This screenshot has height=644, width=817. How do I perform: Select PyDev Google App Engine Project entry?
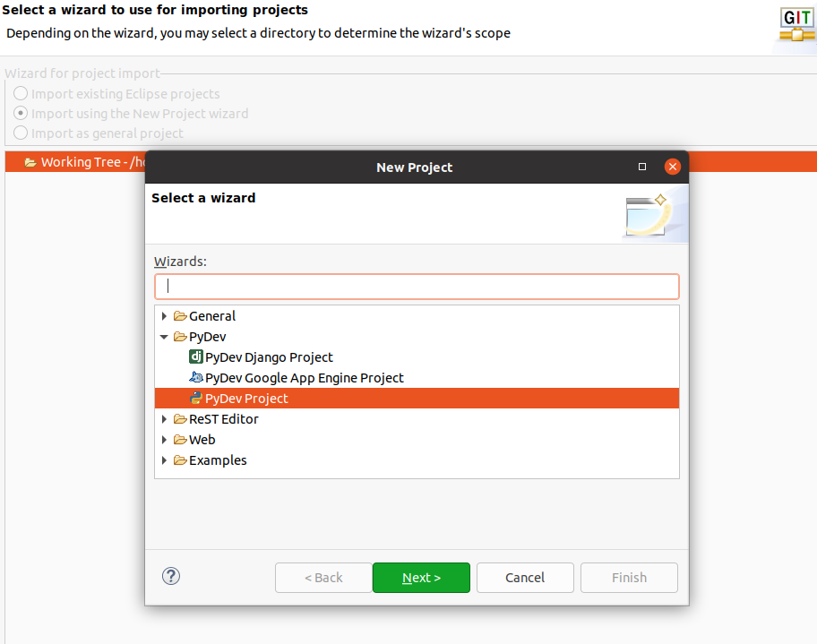[304, 378]
